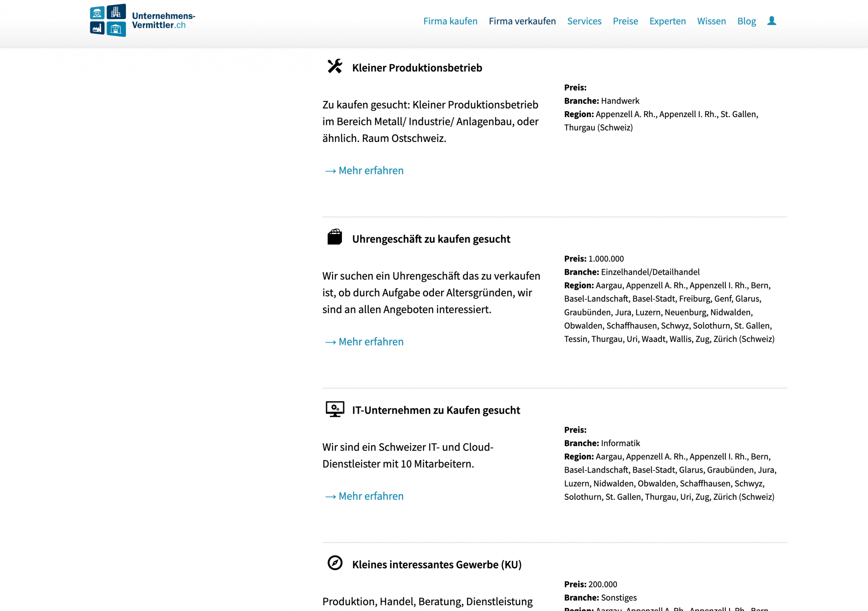The height and width of the screenshot is (611, 868).
Task: Select Experten in the top navigation
Action: coord(667,21)
